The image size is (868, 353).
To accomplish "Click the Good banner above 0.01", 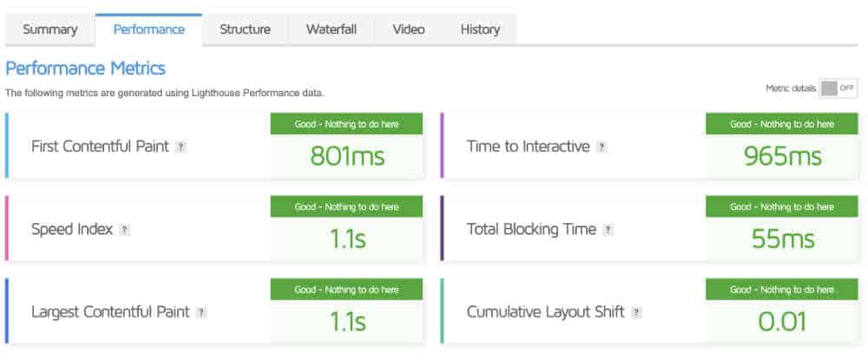I will click(782, 290).
